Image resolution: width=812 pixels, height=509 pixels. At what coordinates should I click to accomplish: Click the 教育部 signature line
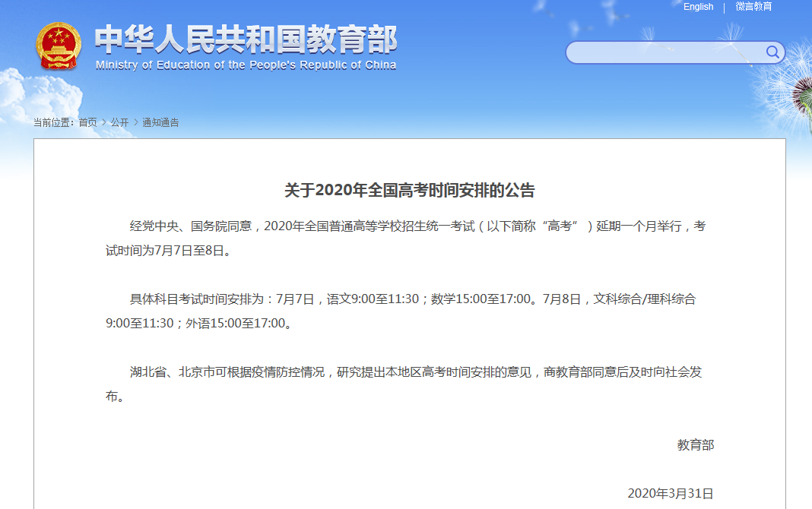(x=695, y=445)
